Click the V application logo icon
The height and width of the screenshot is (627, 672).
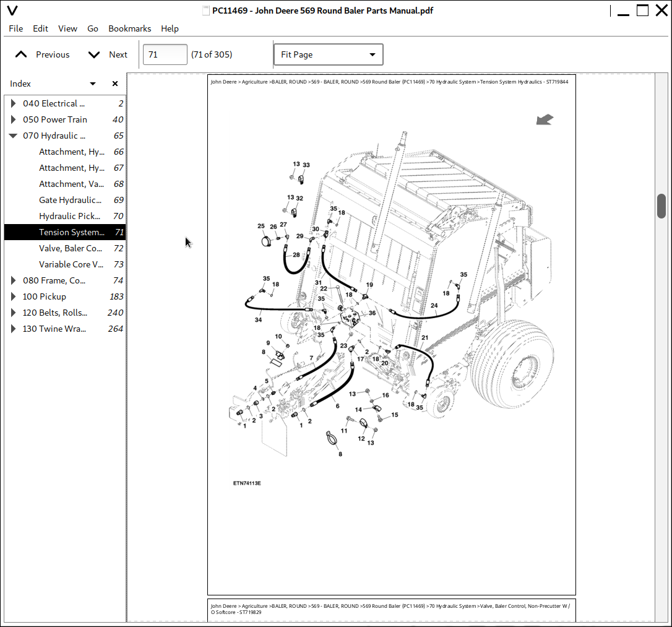point(12,11)
